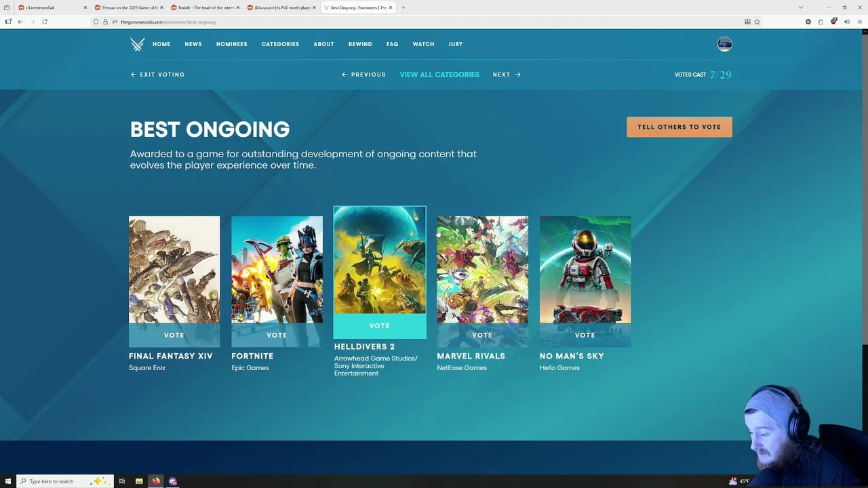Open the NEWS menu item
This screenshot has height=488, width=868.
(193, 44)
